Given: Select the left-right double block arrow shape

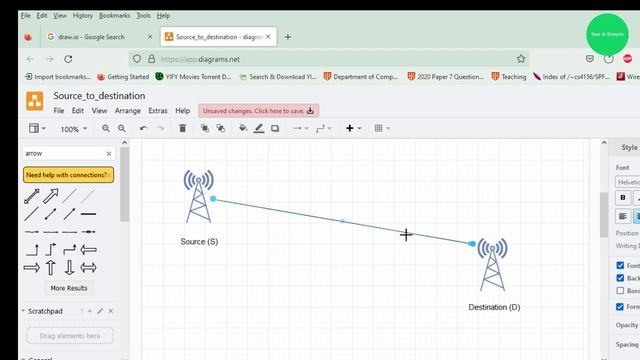Looking at the screenshot, I should 89,268.
